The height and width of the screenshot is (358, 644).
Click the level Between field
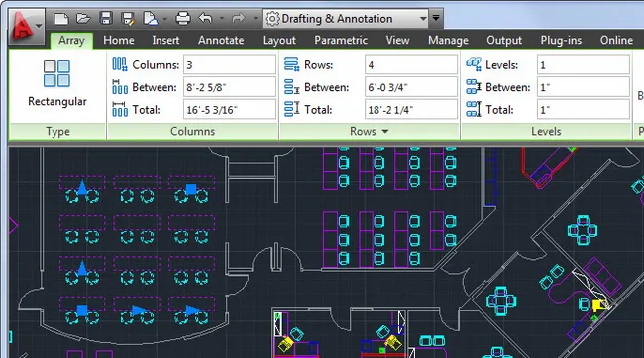pyautogui.click(x=584, y=87)
